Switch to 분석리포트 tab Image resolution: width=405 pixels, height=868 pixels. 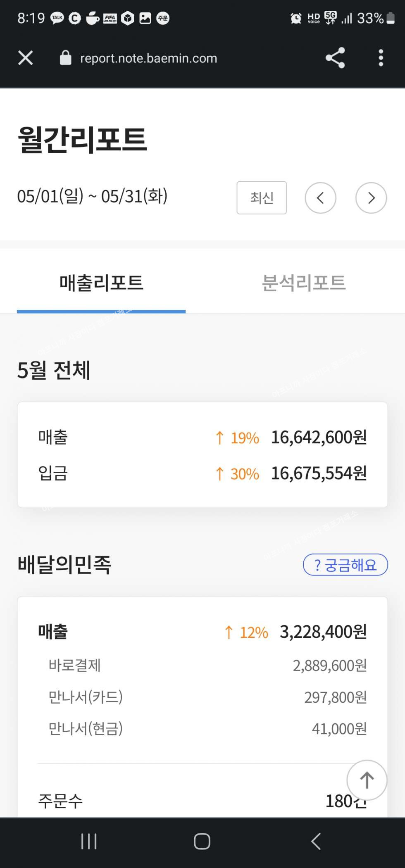tap(303, 283)
